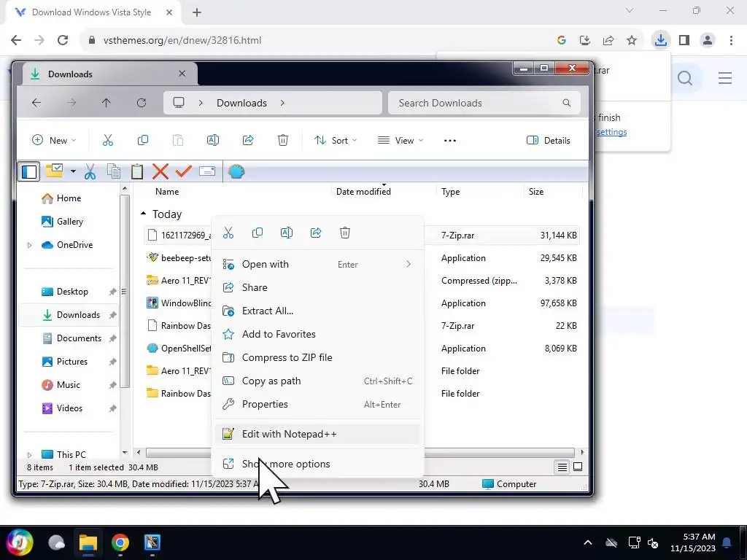Click classic toolbar Copy pages icon
This screenshot has width=747, height=560.
tap(113, 171)
